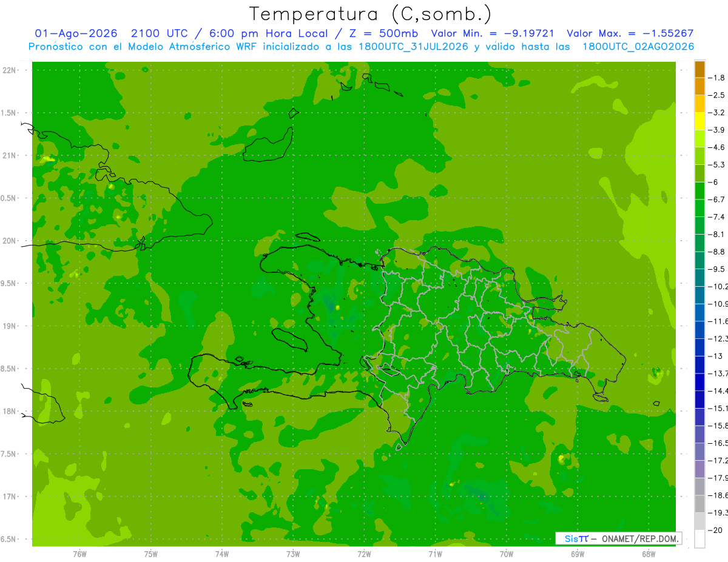Click the "76W" longitude label

[79, 554]
